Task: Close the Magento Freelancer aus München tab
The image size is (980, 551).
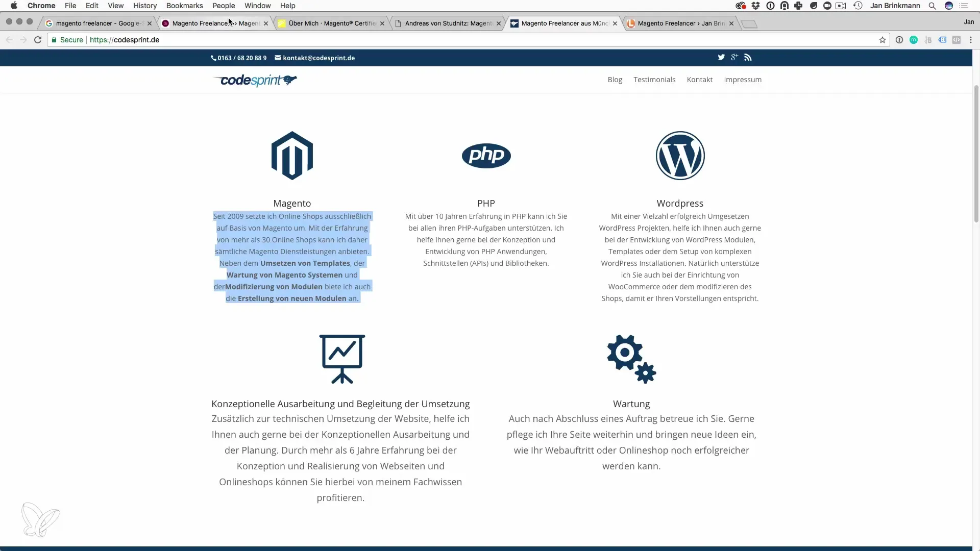Action: [615, 23]
